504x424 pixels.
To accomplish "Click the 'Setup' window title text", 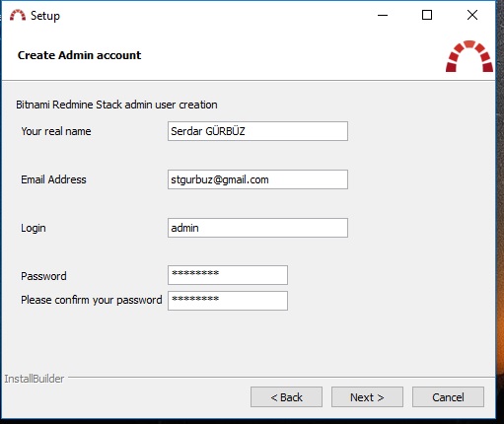I will (45, 16).
